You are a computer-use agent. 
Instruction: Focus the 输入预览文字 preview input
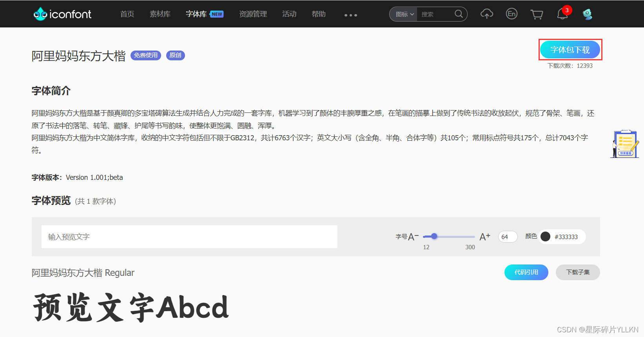(189, 237)
